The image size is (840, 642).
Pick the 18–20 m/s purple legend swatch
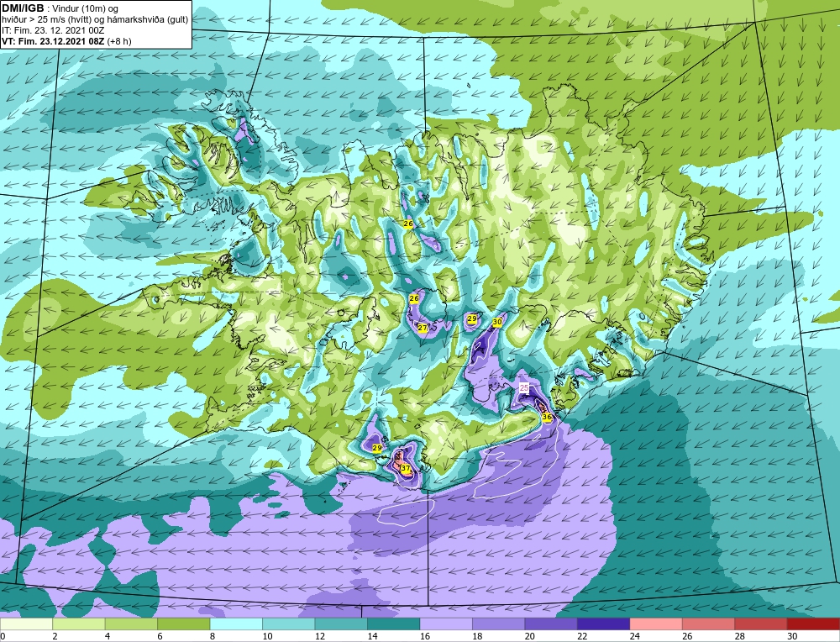[499, 624]
